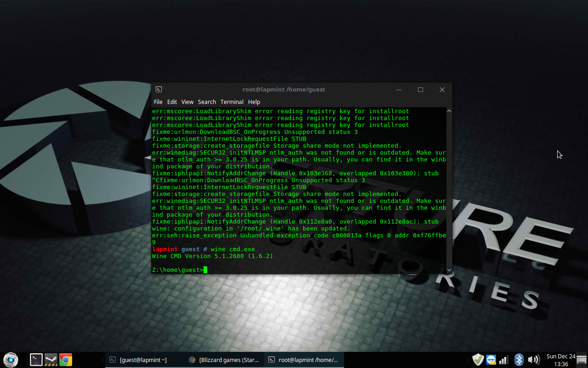Launch Chrome from panel launcher

pos(66,360)
